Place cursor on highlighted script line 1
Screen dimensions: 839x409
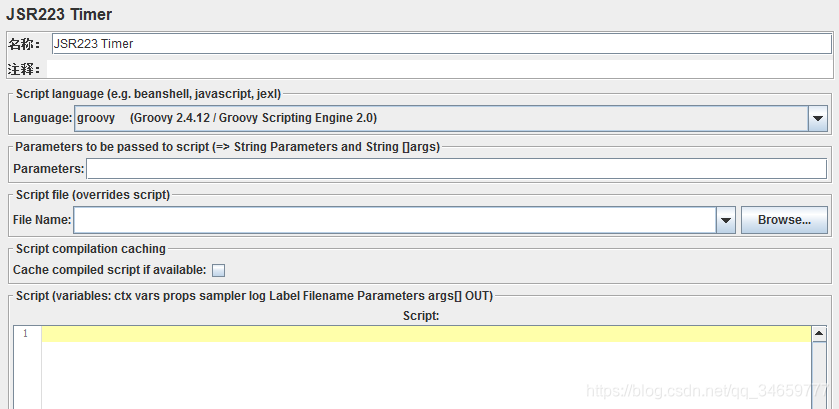[426, 334]
